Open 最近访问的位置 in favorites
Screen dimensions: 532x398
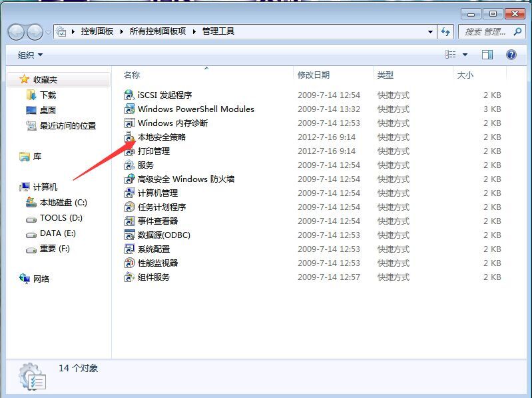[61, 126]
